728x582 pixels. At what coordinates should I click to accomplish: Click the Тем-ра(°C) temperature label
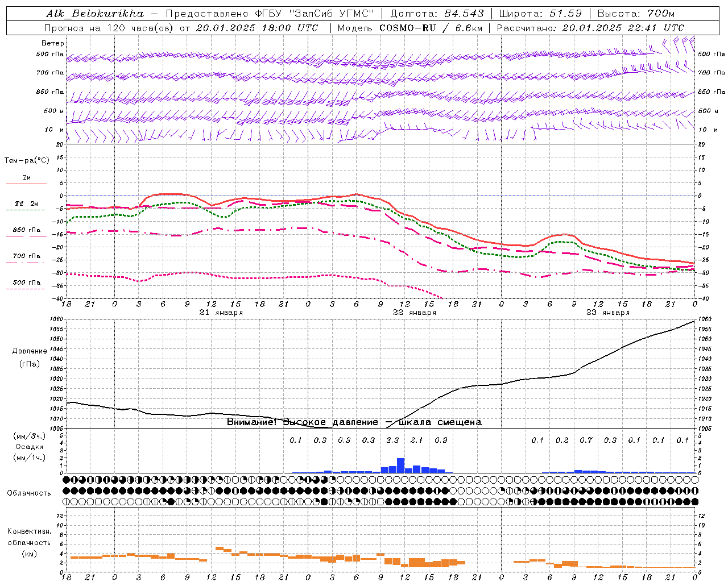pos(27,161)
